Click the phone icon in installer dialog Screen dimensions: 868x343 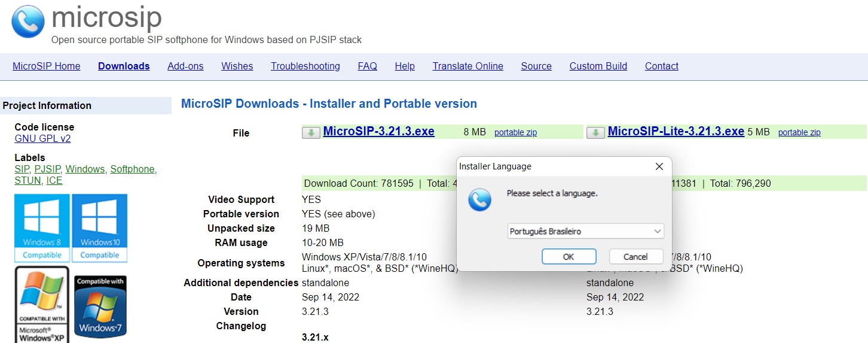click(479, 200)
